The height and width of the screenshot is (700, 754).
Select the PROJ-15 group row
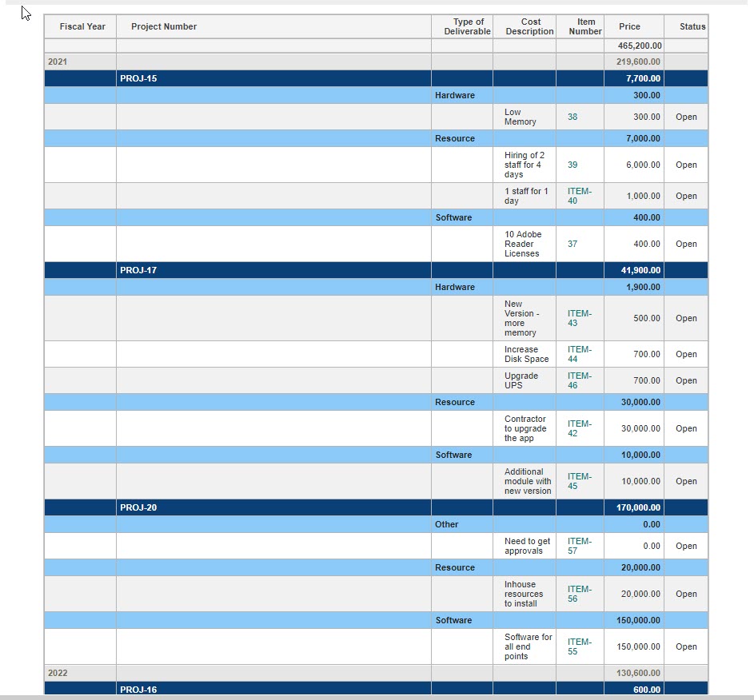[x=138, y=78]
